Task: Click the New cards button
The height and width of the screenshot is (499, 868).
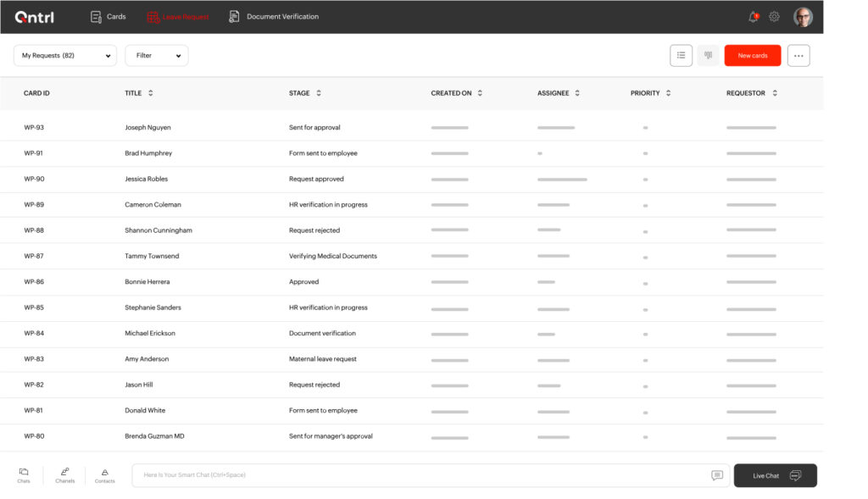Action: [753, 55]
